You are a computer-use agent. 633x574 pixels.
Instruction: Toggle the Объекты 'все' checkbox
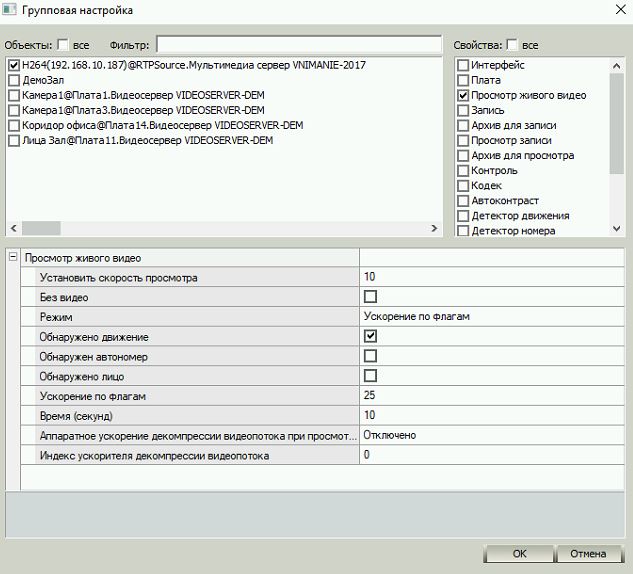[x=63, y=44]
